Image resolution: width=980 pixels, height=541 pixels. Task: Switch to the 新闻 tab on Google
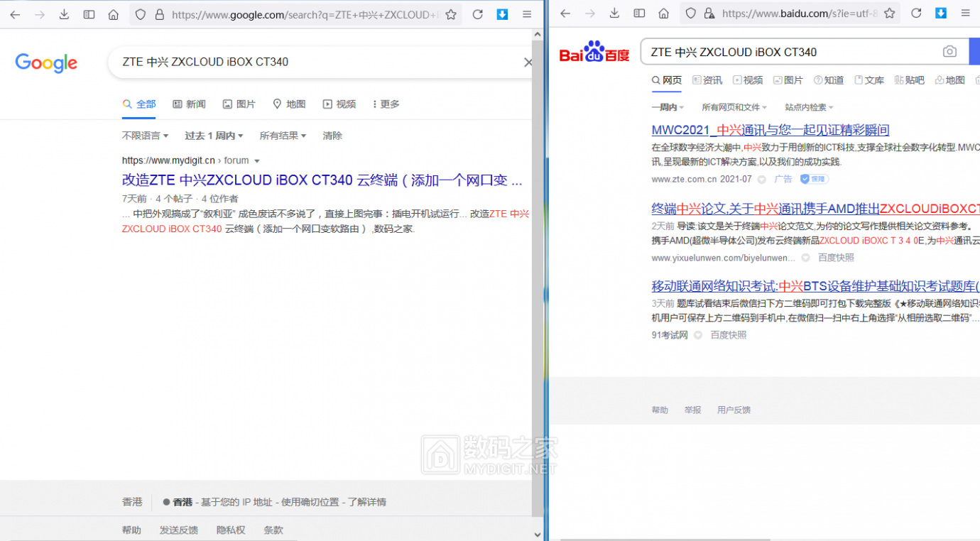click(189, 104)
